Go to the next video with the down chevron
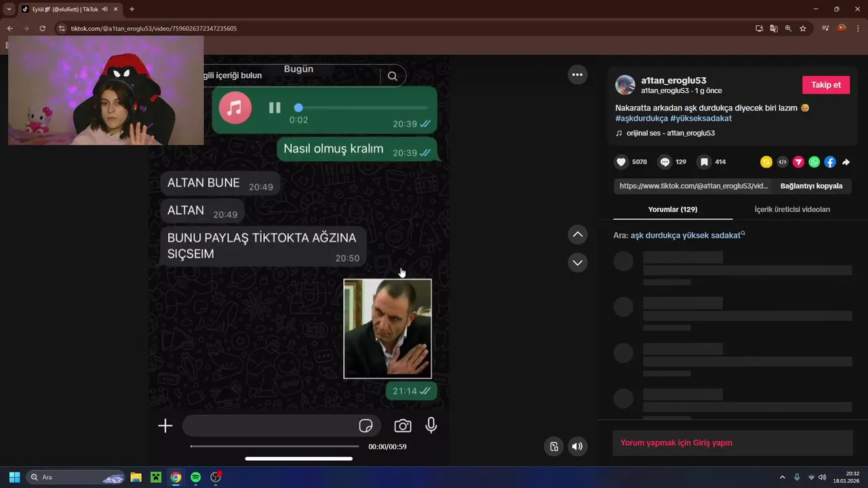The image size is (868, 488). [578, 262]
